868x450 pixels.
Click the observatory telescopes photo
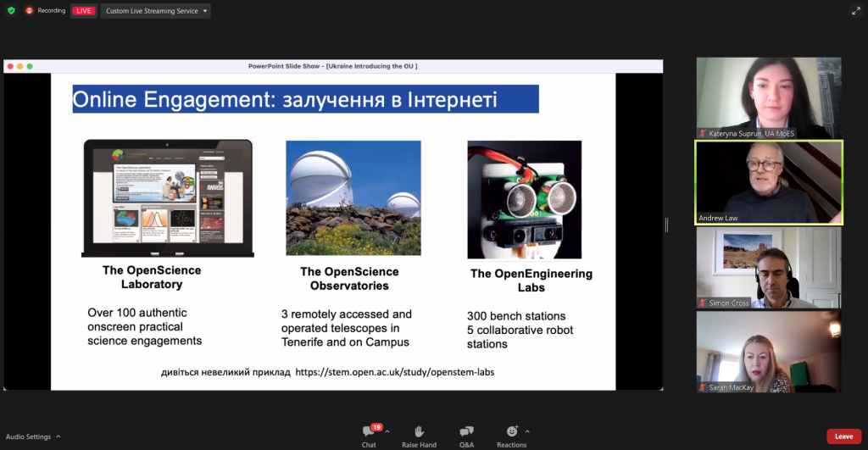(353, 197)
